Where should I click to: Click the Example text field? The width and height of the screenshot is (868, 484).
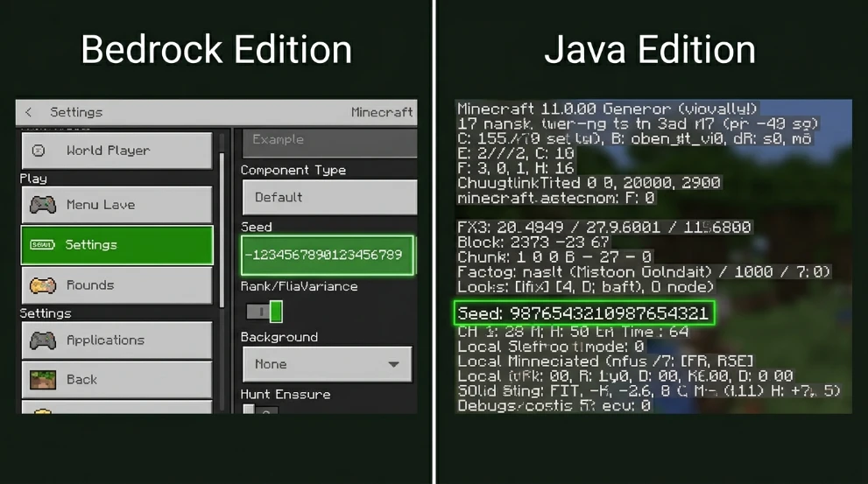pos(329,142)
